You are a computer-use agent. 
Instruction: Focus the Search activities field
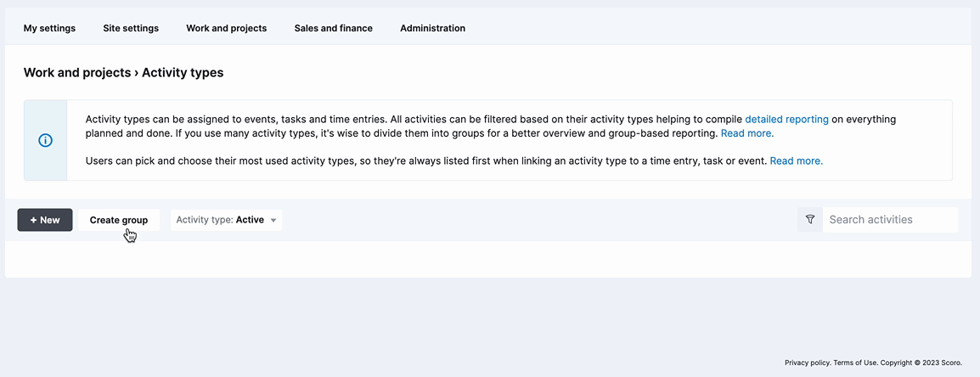tap(890, 219)
